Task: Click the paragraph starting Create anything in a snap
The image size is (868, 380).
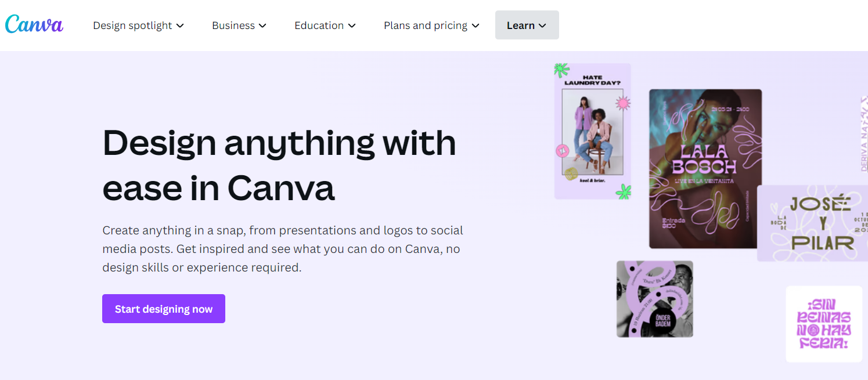Action: [283, 249]
